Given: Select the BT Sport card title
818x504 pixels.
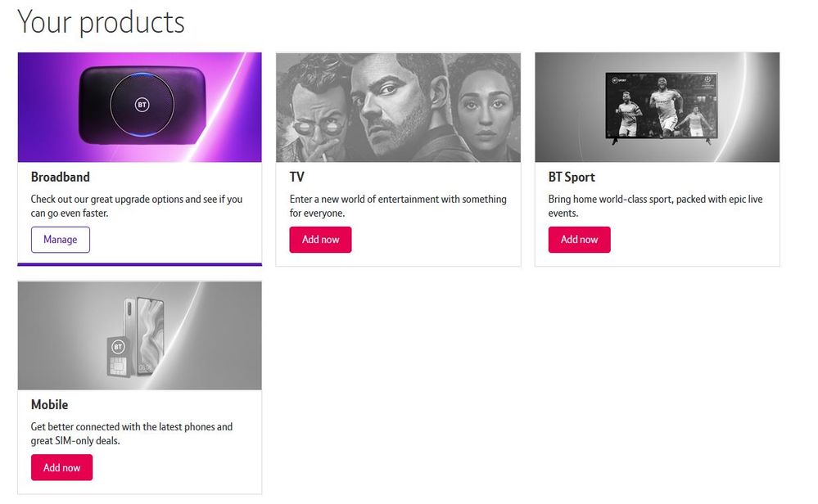Looking at the screenshot, I should [x=572, y=177].
